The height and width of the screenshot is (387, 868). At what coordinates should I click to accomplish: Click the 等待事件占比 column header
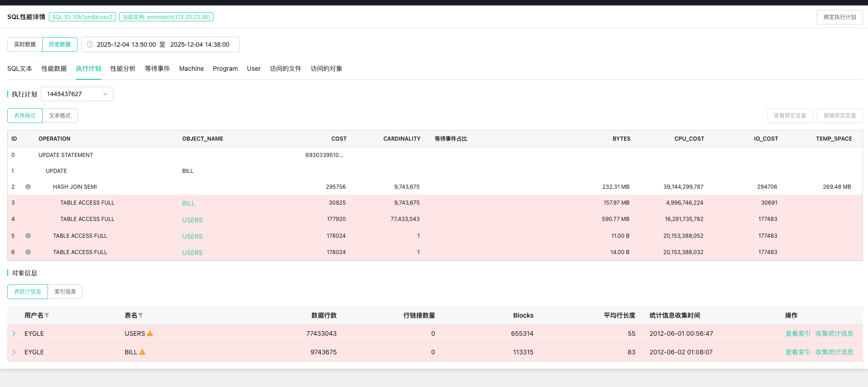tap(451, 139)
